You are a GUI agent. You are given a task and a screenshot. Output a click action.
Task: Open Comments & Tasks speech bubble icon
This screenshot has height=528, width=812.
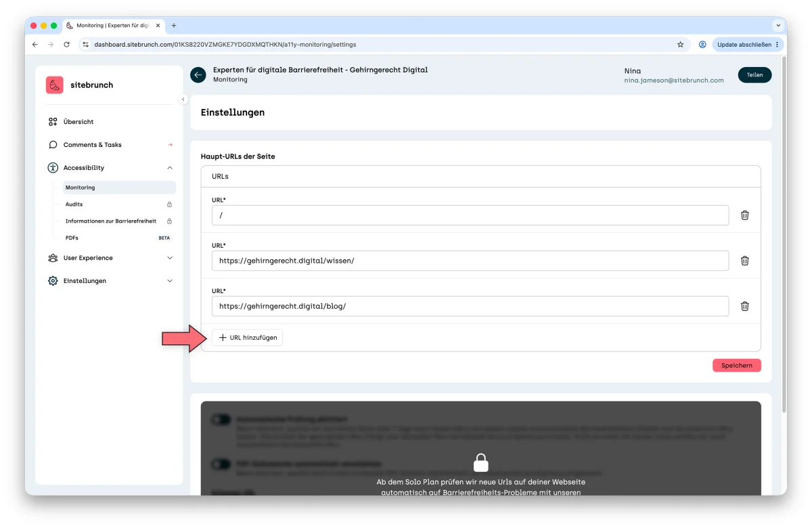click(53, 145)
